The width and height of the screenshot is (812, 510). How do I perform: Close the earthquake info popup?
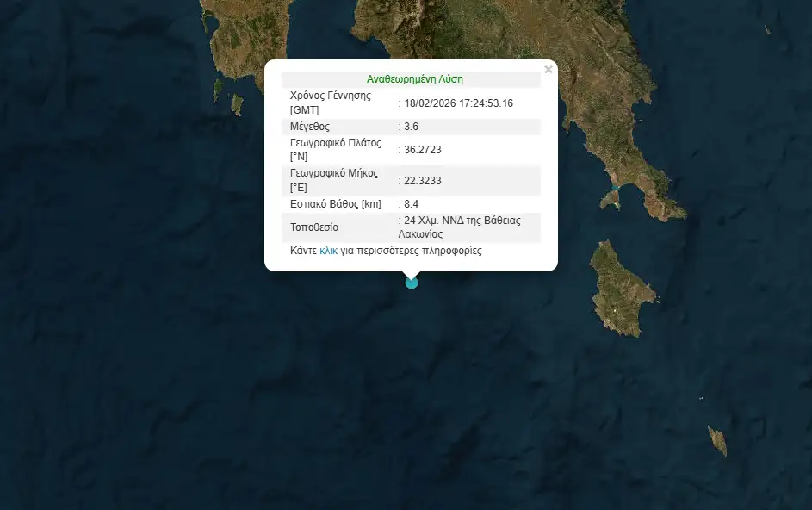[548, 70]
